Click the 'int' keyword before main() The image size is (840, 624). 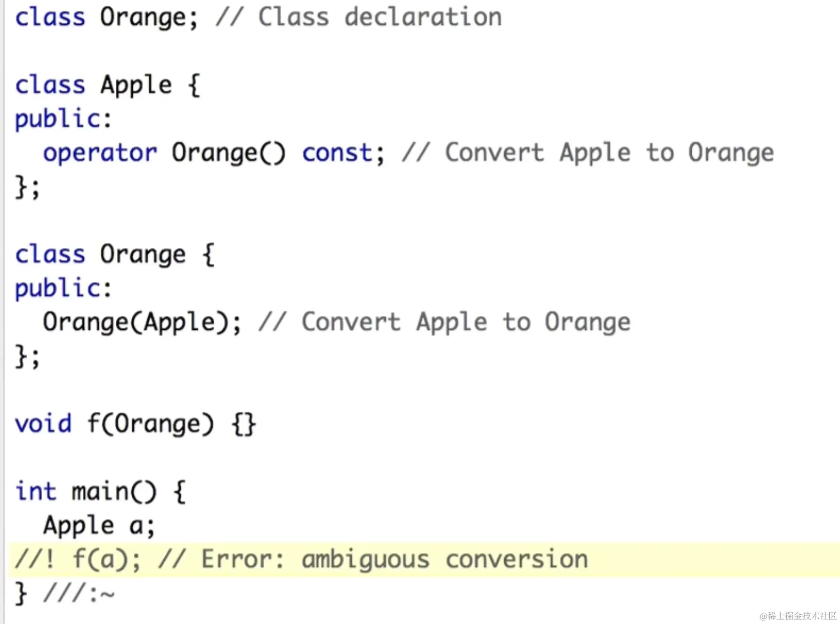click(35, 492)
